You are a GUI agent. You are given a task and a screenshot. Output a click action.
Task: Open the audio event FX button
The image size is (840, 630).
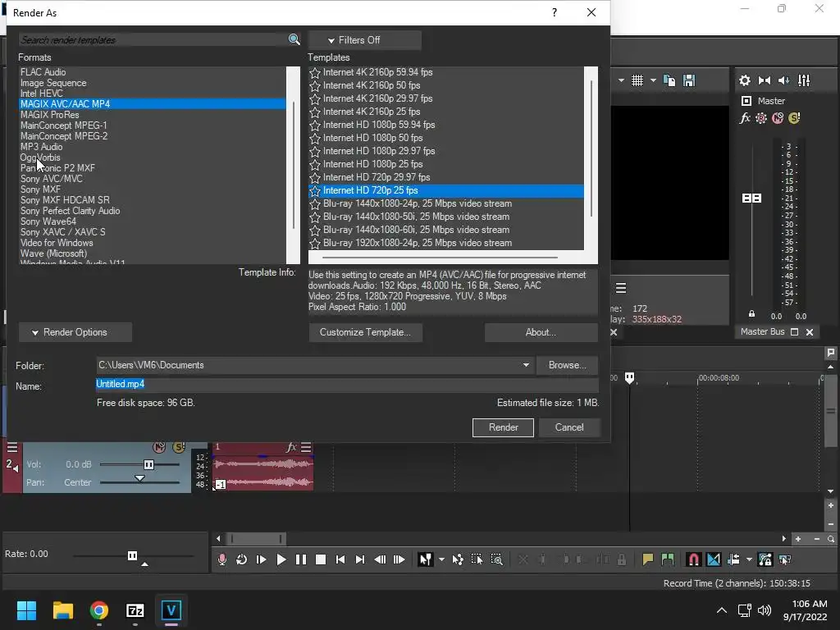[291, 447]
